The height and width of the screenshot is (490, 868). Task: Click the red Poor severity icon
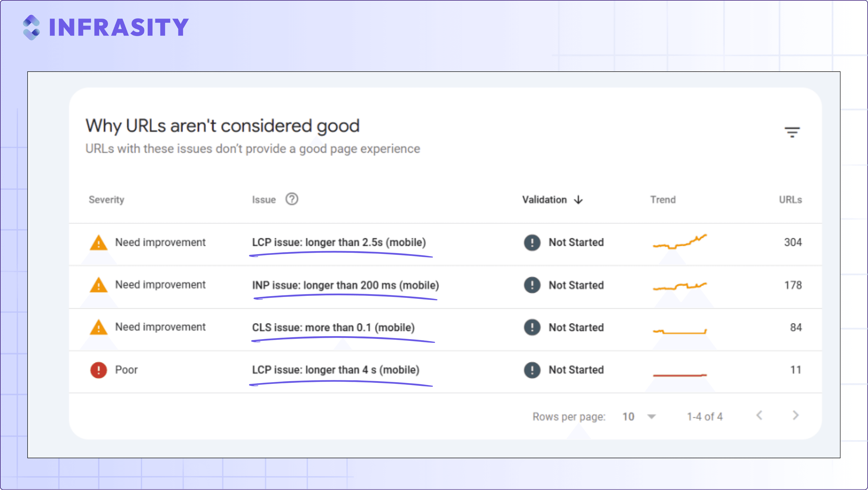click(98, 370)
